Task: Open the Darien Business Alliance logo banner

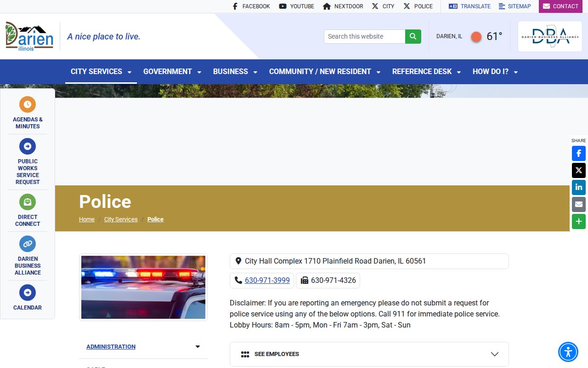Action: pyautogui.click(x=550, y=36)
